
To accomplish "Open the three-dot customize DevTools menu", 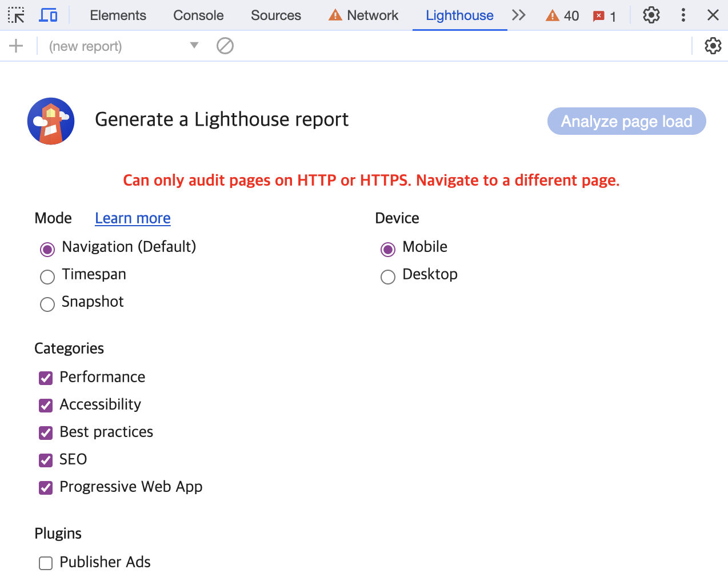I will pos(683,15).
